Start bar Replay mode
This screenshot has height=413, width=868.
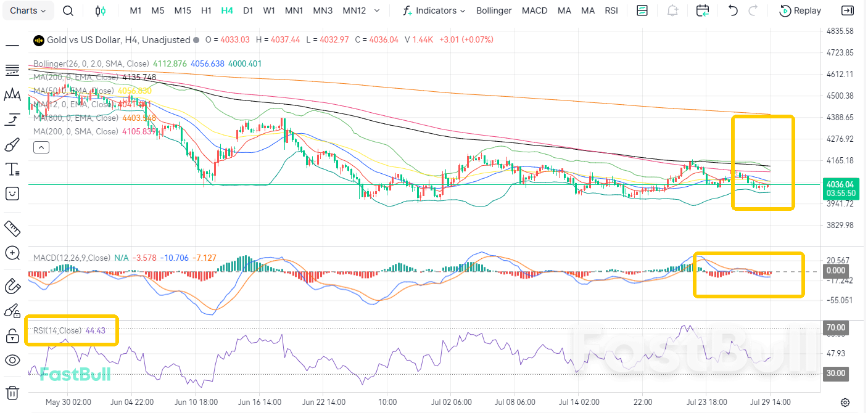click(800, 10)
